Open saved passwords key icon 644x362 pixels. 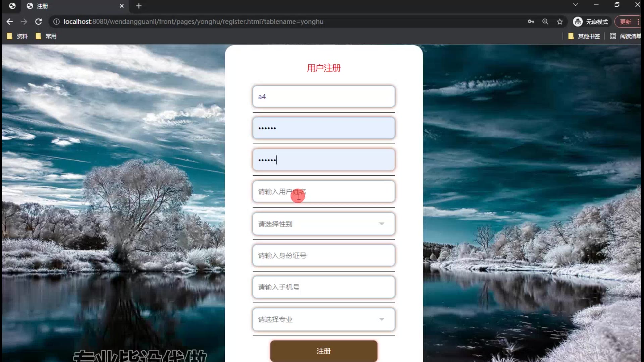point(531,22)
